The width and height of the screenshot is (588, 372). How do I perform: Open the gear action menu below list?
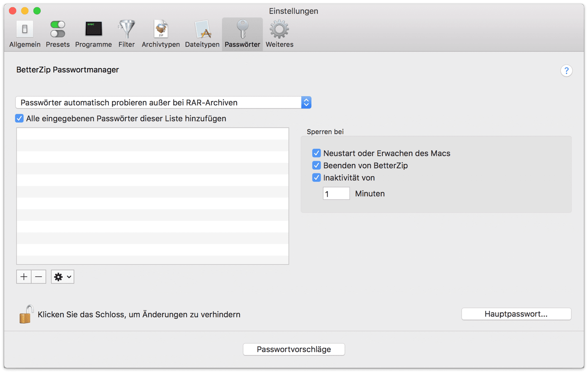click(x=62, y=277)
